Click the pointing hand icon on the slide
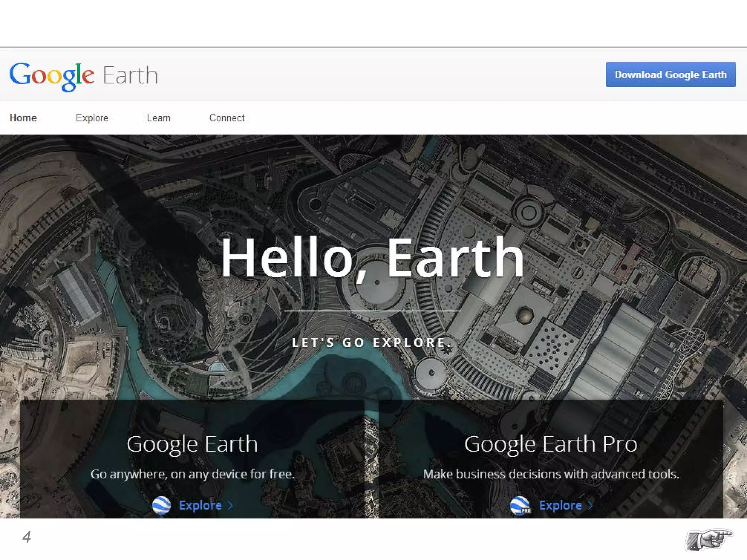The image size is (747, 560). pos(709,539)
